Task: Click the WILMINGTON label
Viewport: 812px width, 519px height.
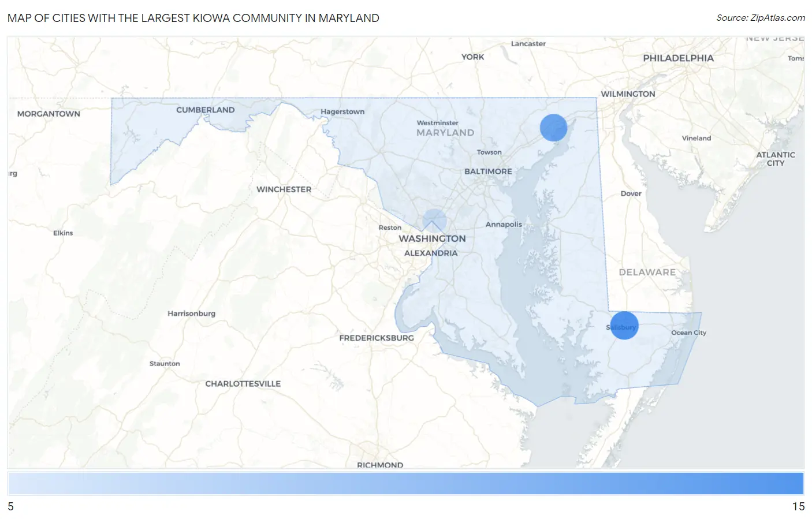Action: (x=628, y=94)
